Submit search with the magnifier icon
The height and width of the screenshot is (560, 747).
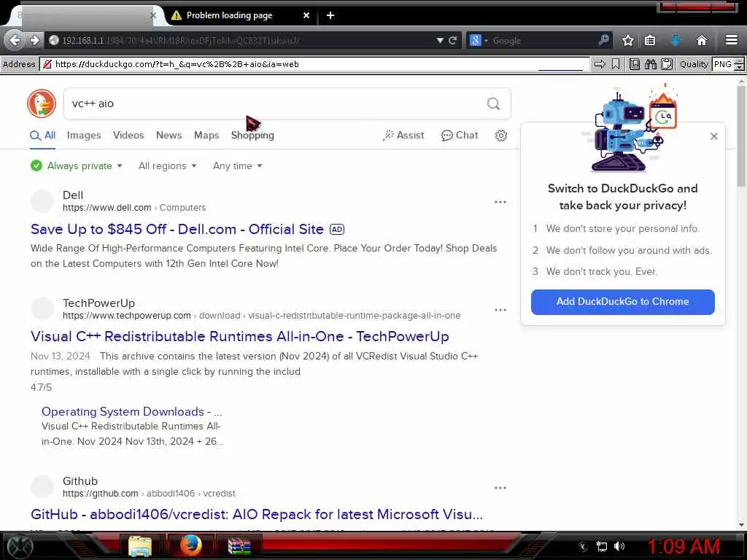tap(494, 104)
